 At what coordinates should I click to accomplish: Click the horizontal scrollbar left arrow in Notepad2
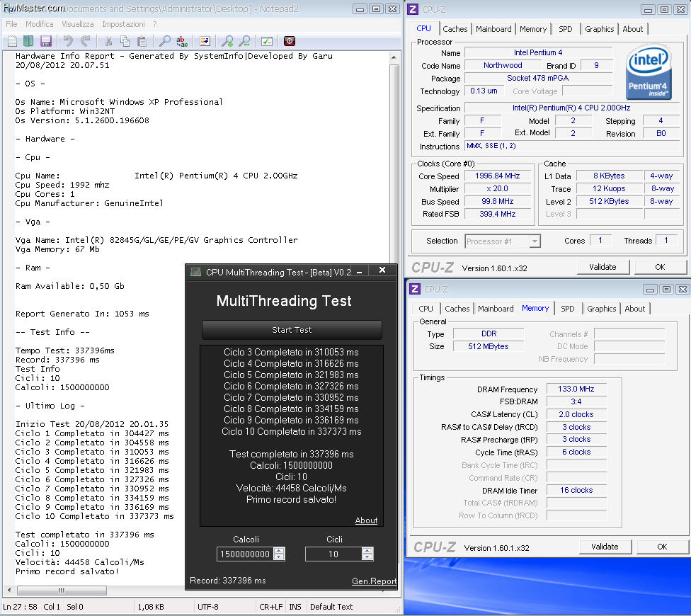tap(9, 591)
